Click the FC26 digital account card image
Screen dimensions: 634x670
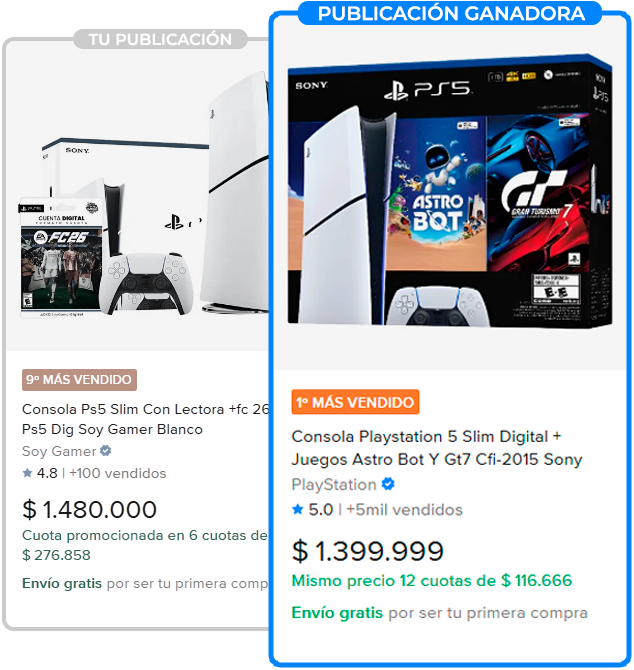point(62,257)
